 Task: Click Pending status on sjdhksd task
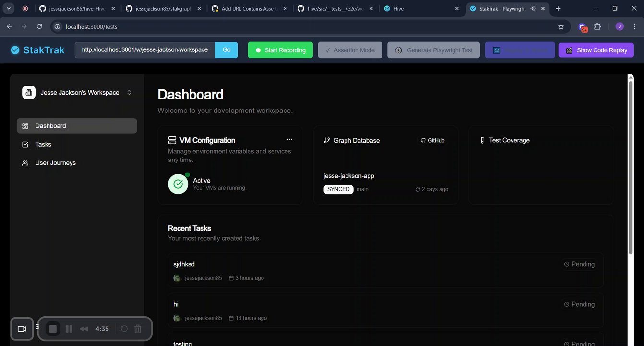click(x=579, y=264)
